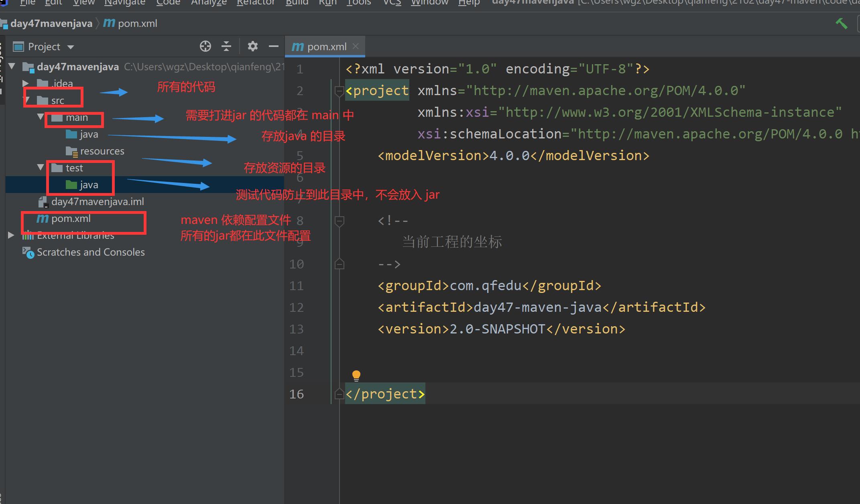Select the .idea folder
Image resolution: width=860 pixels, height=504 pixels.
[62, 83]
